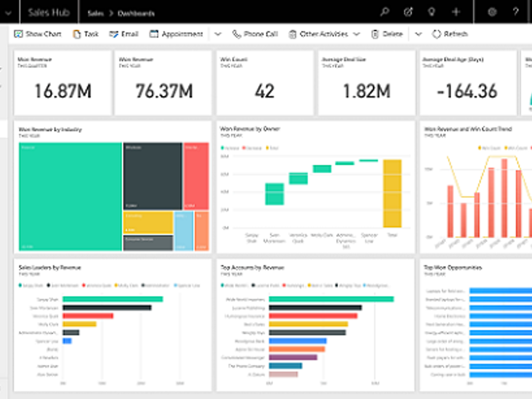532x399 pixels.
Task: Expand the app switcher chevron left of Sales Hub
Action: (x=8, y=13)
